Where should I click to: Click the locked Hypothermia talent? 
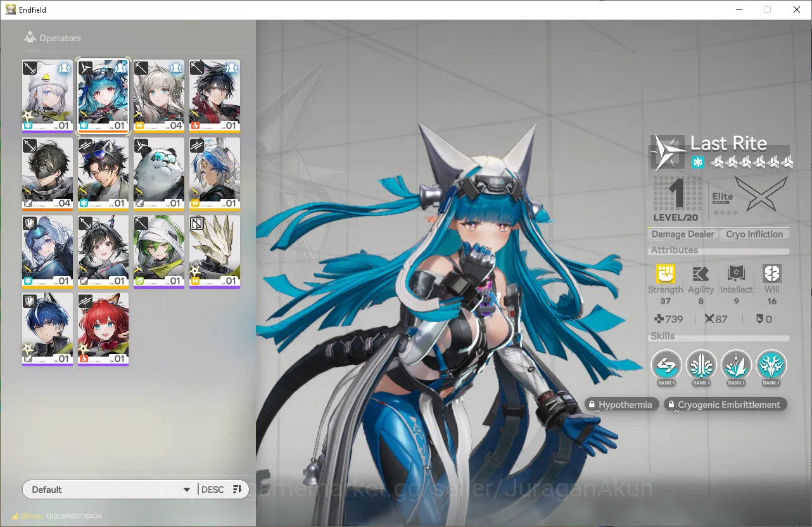[618, 405]
